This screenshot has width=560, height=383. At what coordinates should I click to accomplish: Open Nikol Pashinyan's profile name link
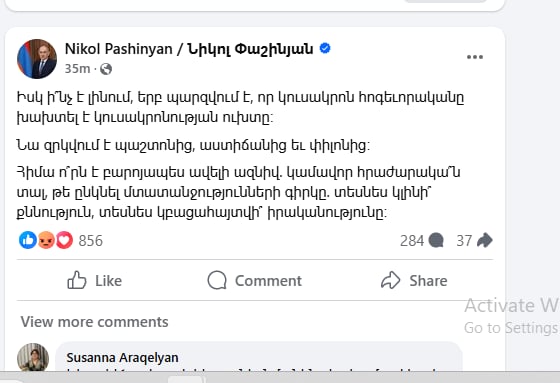[x=189, y=49]
